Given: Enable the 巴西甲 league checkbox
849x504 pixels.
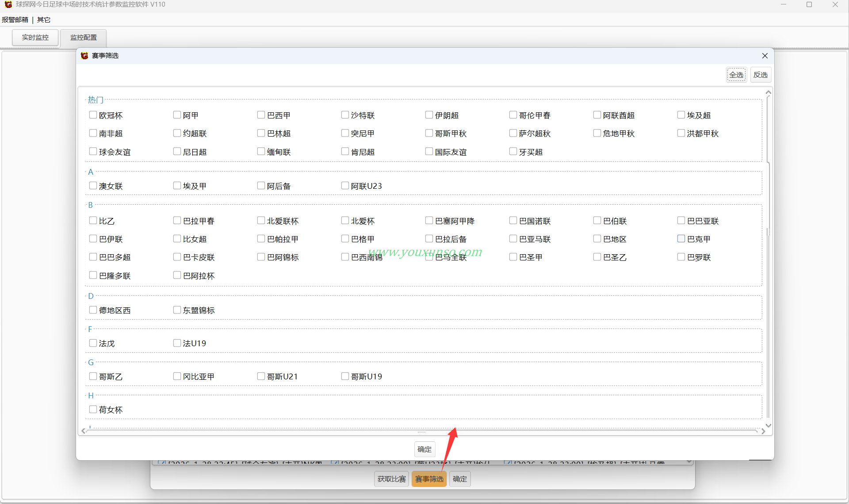Looking at the screenshot, I should 261,115.
